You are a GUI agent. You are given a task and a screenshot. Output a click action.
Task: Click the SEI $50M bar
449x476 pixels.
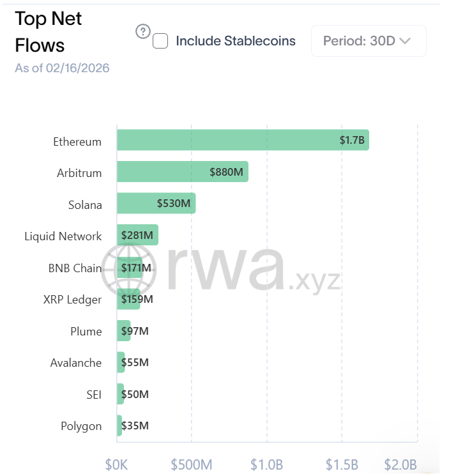[x=120, y=394]
